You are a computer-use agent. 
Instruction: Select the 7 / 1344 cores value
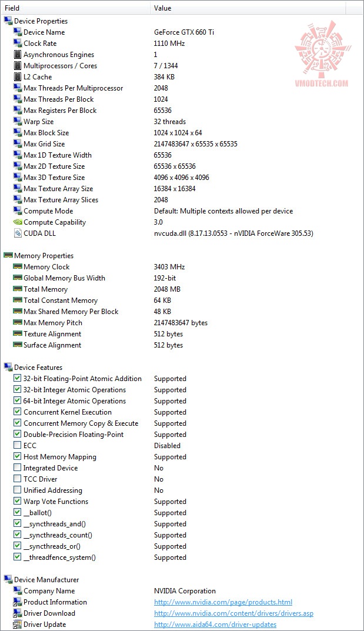coord(166,66)
